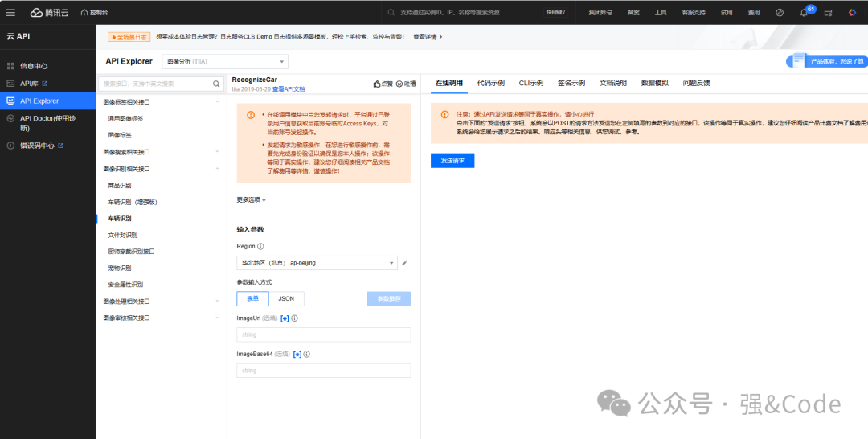Click the info icon next to ImageUrl
The image size is (868, 439).
(294, 318)
